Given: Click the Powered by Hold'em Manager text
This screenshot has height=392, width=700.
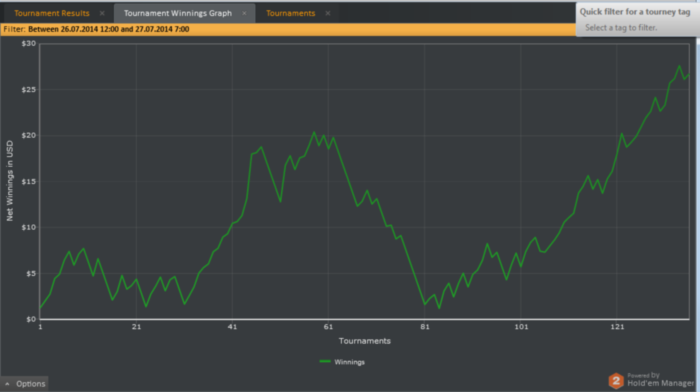Looking at the screenshot, I should pos(660,380).
